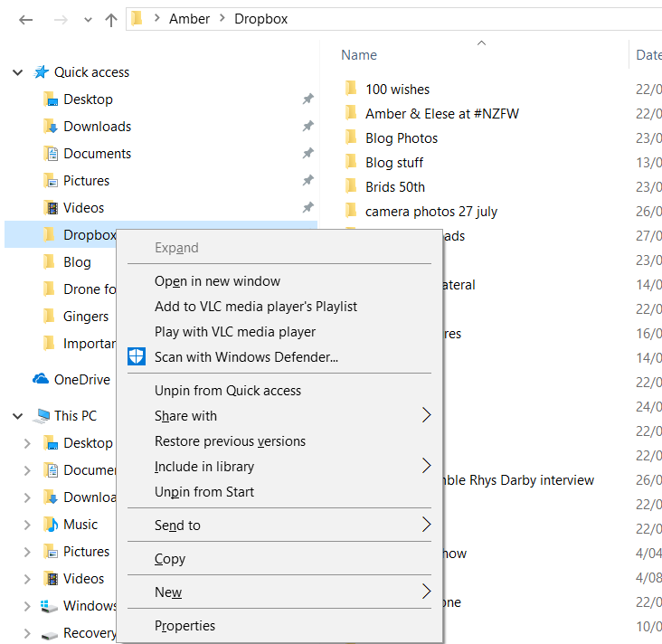Select the Rhys Darby interview item
Image resolution: width=662 pixels, height=644 pixels.
518,480
